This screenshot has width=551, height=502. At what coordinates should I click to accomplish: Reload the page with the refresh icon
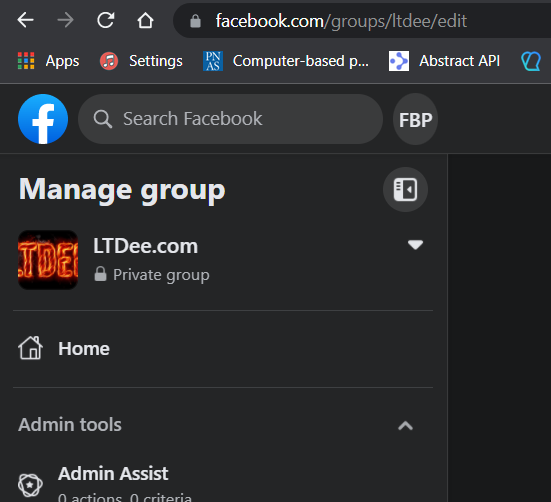pyautogui.click(x=106, y=20)
